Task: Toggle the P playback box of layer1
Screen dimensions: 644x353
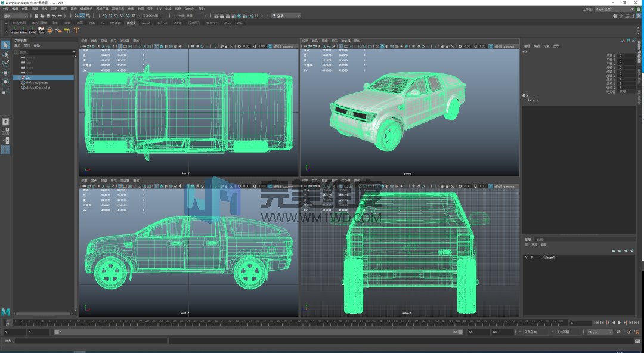Action: coord(532,257)
